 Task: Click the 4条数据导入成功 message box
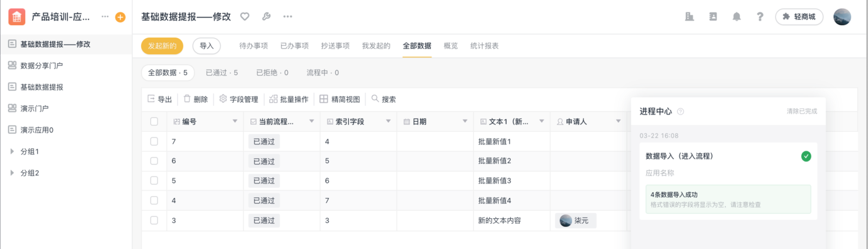pos(728,199)
